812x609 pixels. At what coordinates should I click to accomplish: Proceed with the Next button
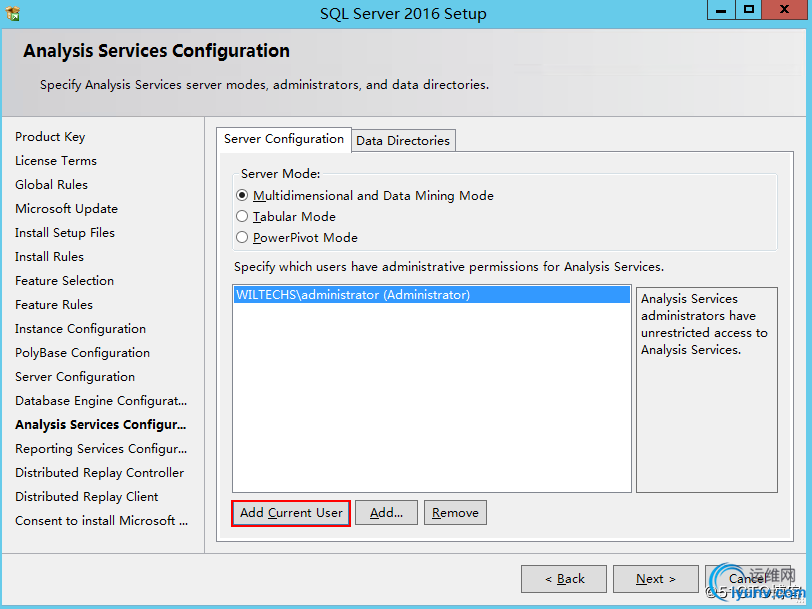[x=656, y=578]
